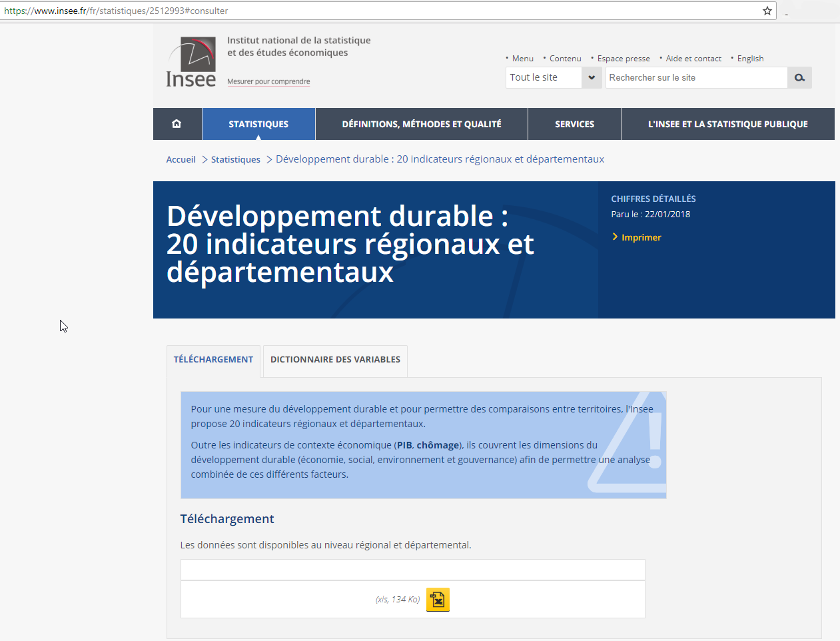Open Aide et contact link
840x641 pixels.
pyautogui.click(x=693, y=59)
